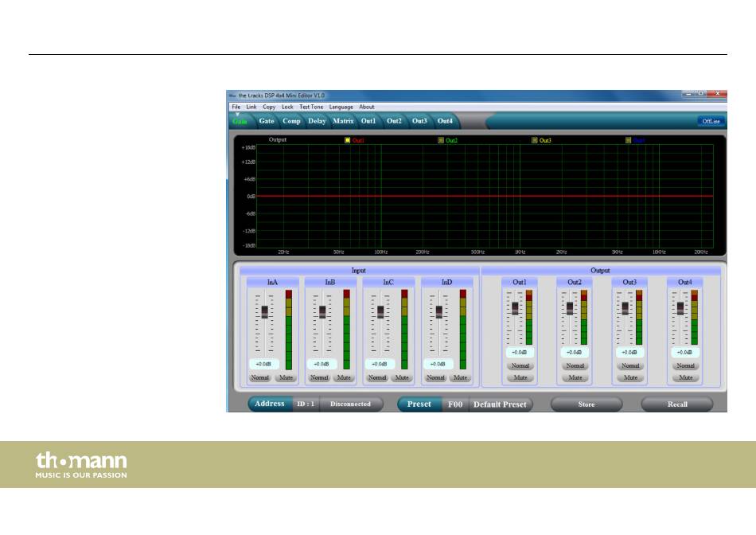
Task: Select the F00 preset number field
Action: [455, 404]
